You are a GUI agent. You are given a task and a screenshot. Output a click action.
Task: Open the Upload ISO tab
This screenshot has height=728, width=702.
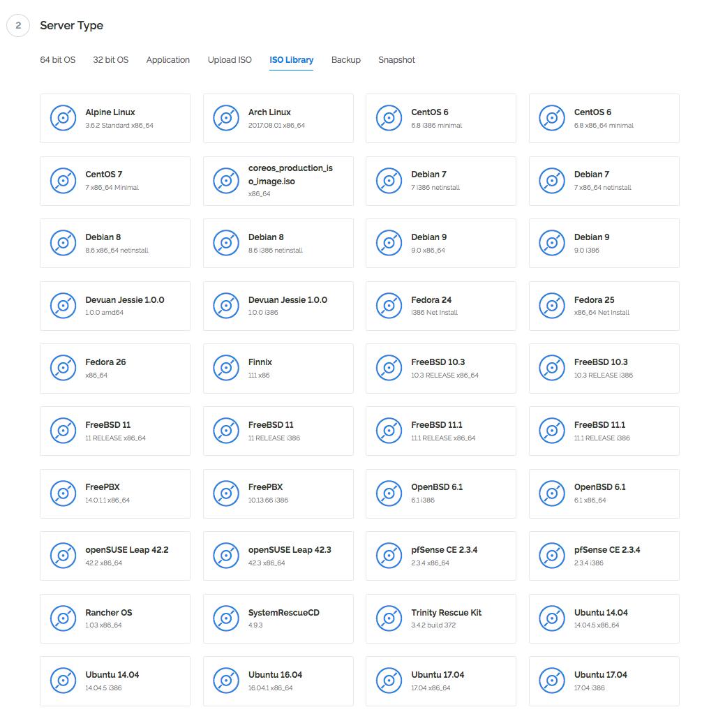230,60
